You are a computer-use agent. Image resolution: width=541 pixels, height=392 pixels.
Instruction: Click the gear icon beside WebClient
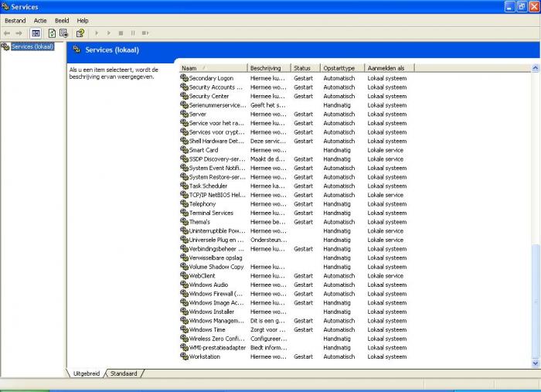[x=184, y=275]
